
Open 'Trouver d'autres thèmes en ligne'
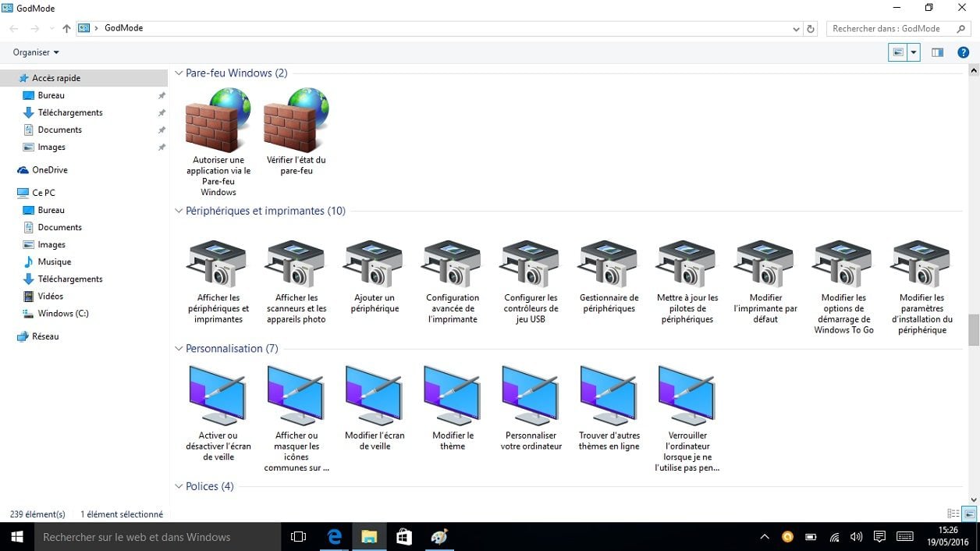tap(609, 396)
